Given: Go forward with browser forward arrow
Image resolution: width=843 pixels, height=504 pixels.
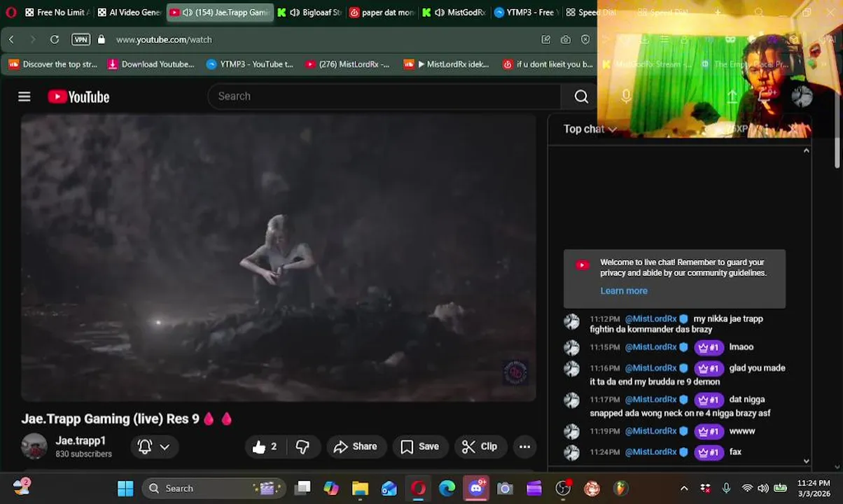Looking at the screenshot, I should pyautogui.click(x=32, y=40).
